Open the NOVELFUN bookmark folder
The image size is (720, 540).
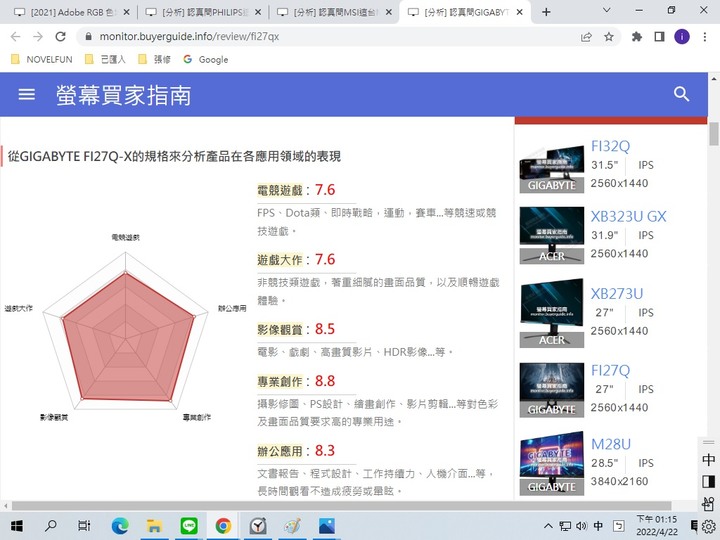42,59
